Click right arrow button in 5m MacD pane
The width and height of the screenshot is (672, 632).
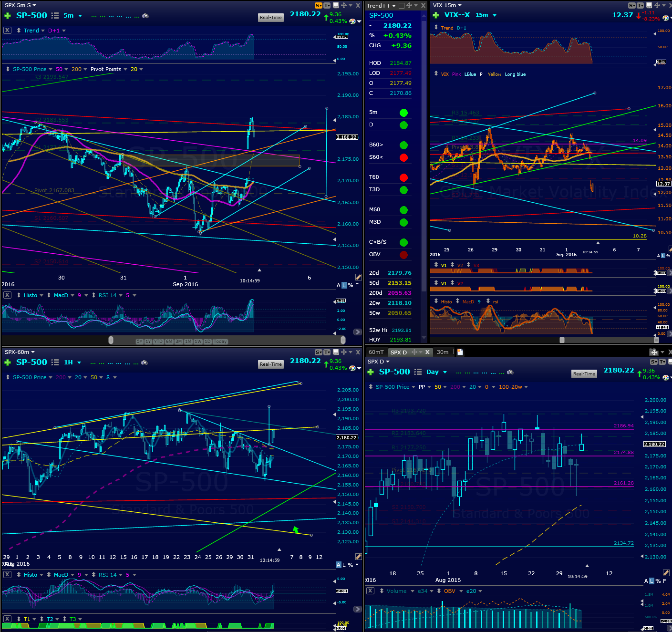point(357,332)
